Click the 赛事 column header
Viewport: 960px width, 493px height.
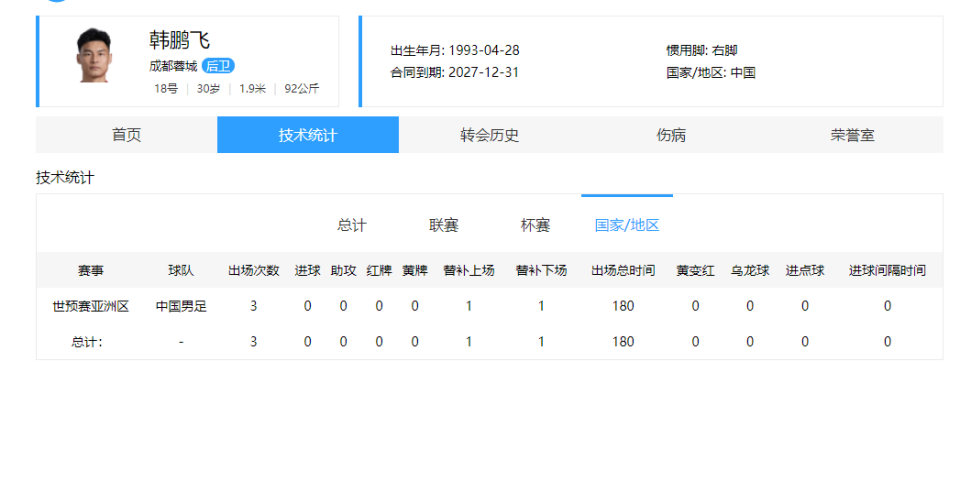click(x=91, y=270)
